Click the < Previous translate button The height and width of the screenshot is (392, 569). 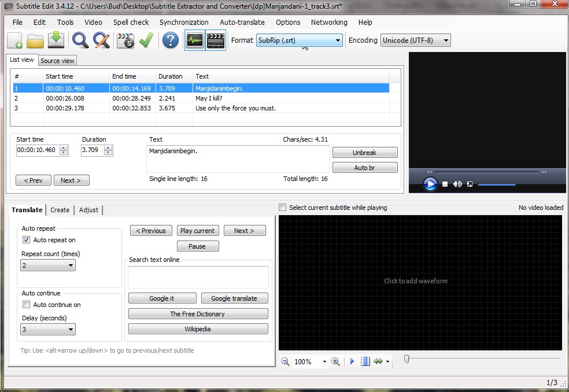pyautogui.click(x=151, y=231)
